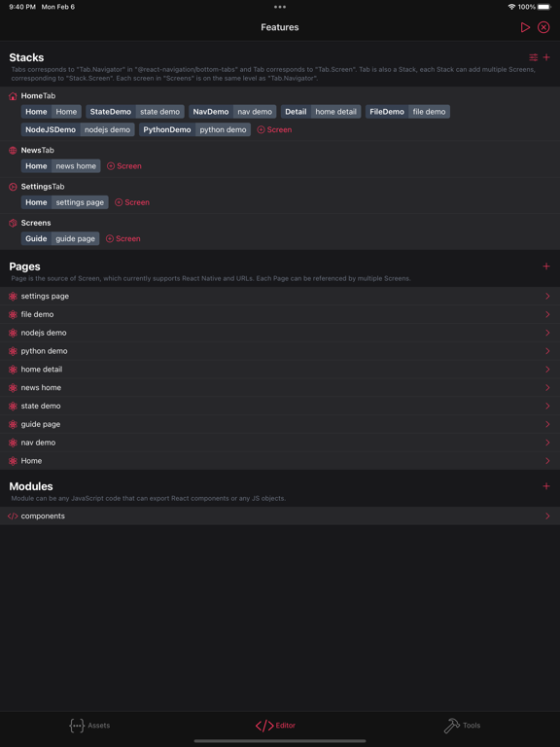Screen dimensions: 560x747
Task: Select the Guide guide page chip
Action: 60,238
